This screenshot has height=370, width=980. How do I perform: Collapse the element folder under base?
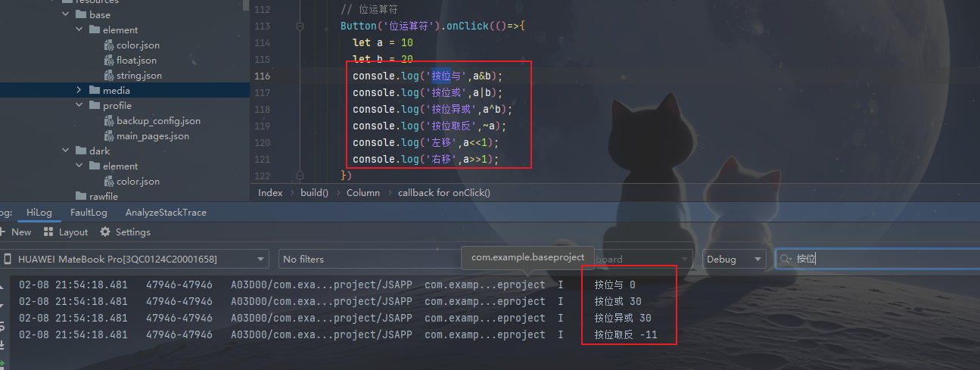pyautogui.click(x=79, y=30)
